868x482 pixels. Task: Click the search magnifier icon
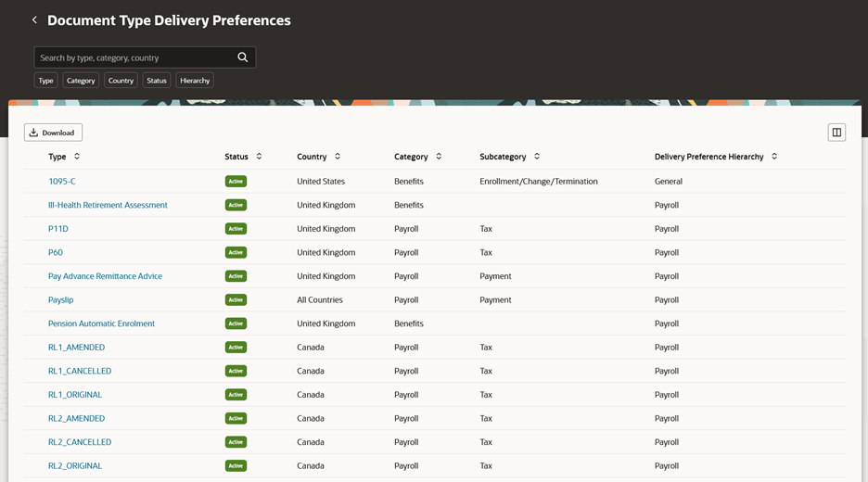click(242, 57)
